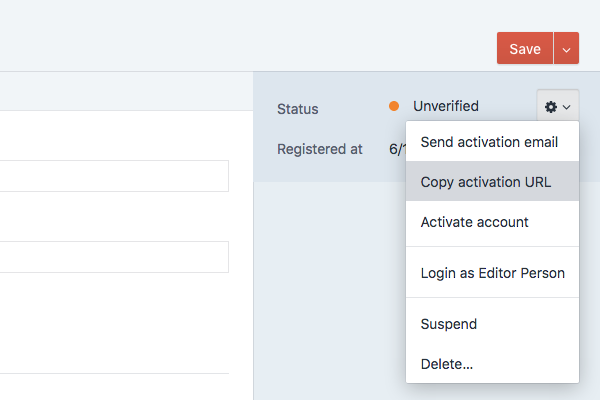Click the Unverified status text
Viewport: 600px width, 400px height.
(446, 106)
